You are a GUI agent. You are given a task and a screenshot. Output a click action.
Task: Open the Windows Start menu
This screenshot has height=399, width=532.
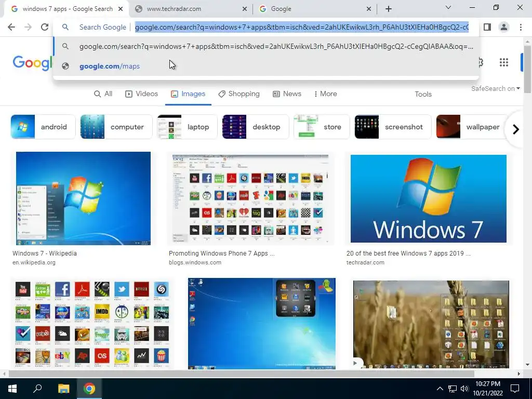pyautogui.click(x=12, y=389)
